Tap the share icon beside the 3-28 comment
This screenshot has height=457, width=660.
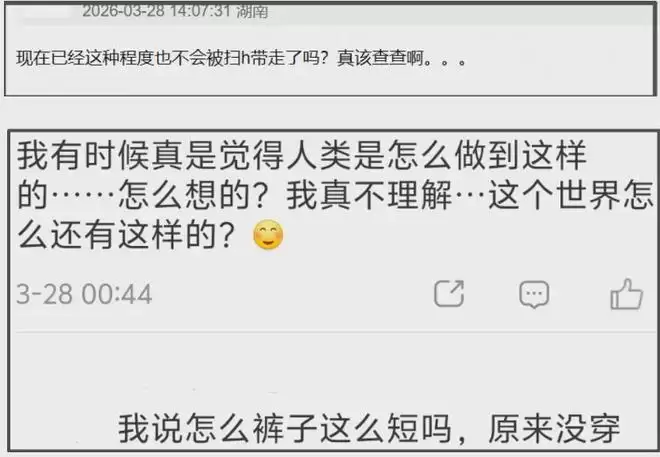pyautogui.click(x=449, y=293)
